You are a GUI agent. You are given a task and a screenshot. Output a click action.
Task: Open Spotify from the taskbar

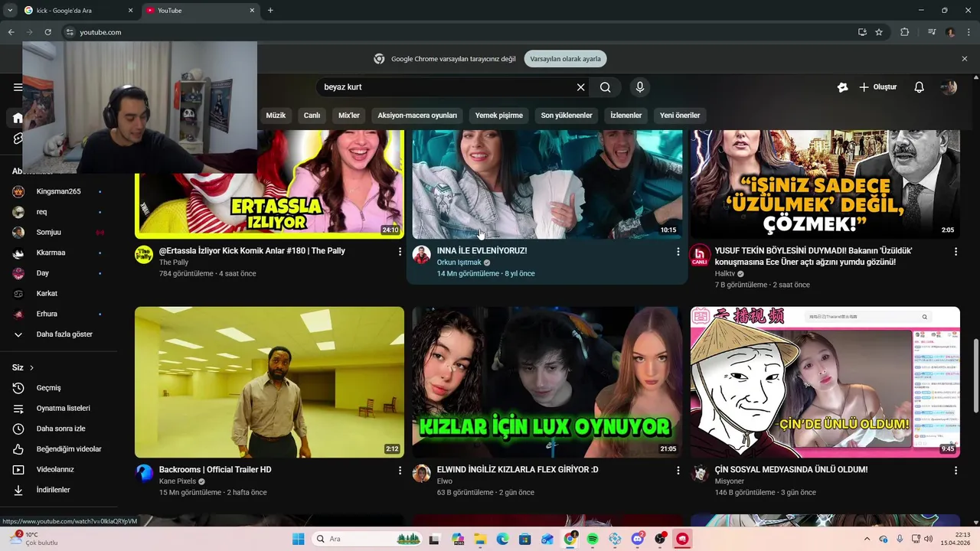593,539
